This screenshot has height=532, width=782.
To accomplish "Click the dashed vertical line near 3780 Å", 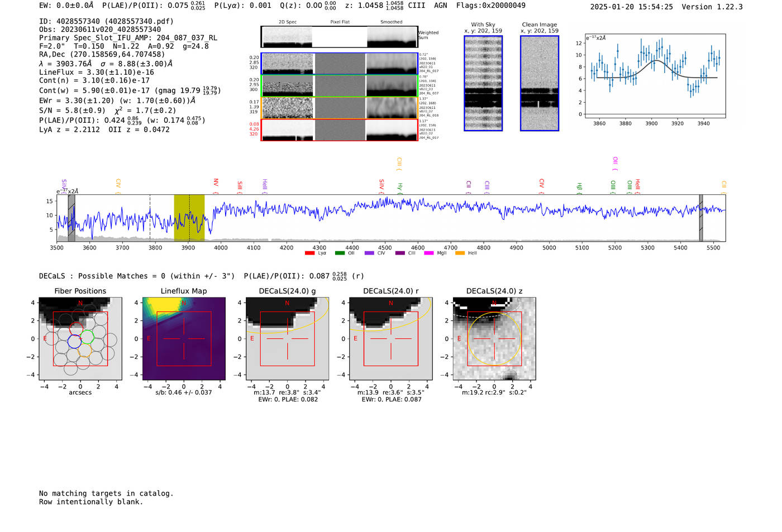I will point(150,218).
